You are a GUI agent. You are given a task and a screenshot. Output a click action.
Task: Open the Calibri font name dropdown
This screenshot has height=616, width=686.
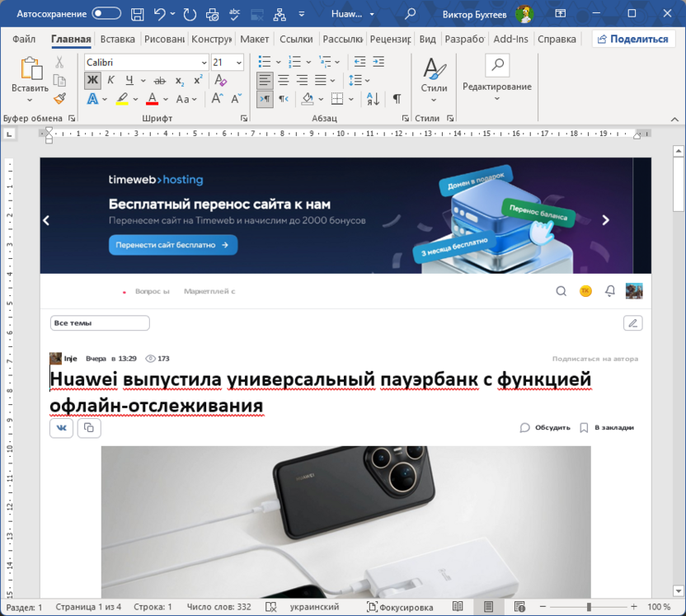(204, 63)
